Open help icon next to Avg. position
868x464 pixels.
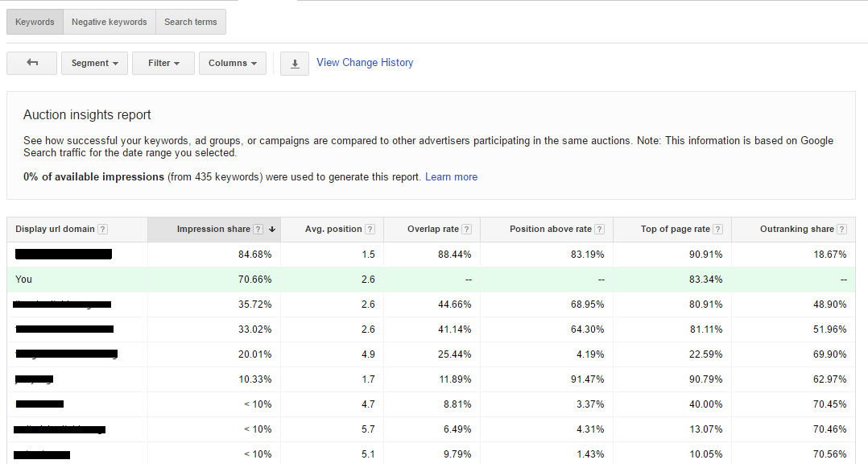point(370,230)
